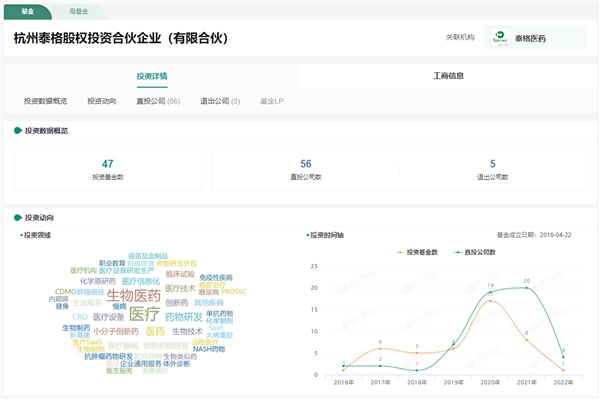Screen dimensions: 600x400
Task: Click the 生物技术 word in the cloud
Action: (x=187, y=331)
